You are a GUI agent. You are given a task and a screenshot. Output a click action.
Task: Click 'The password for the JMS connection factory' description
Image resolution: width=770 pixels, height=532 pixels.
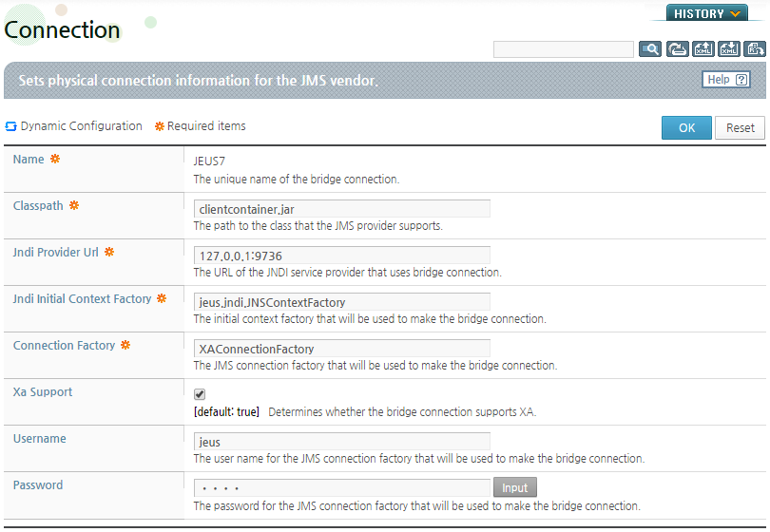click(417, 506)
